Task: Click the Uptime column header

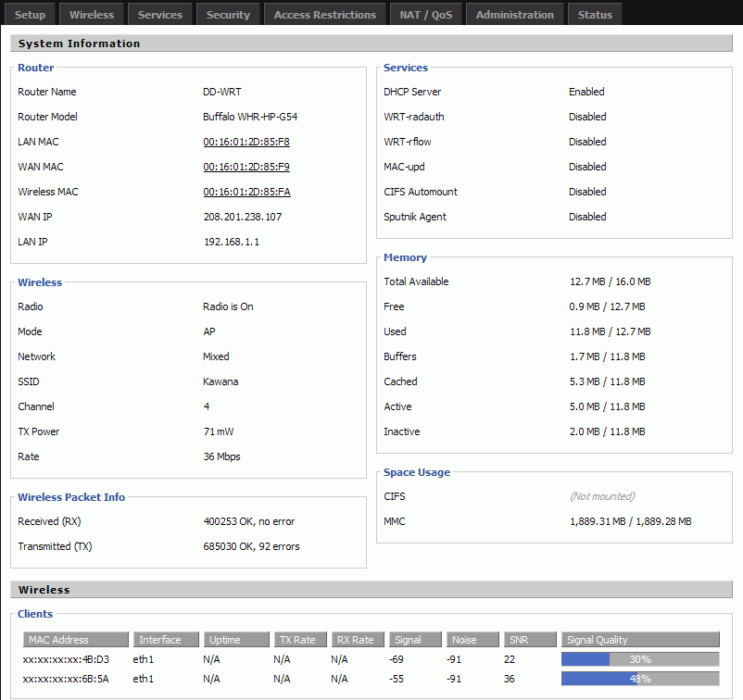Action: coord(236,640)
